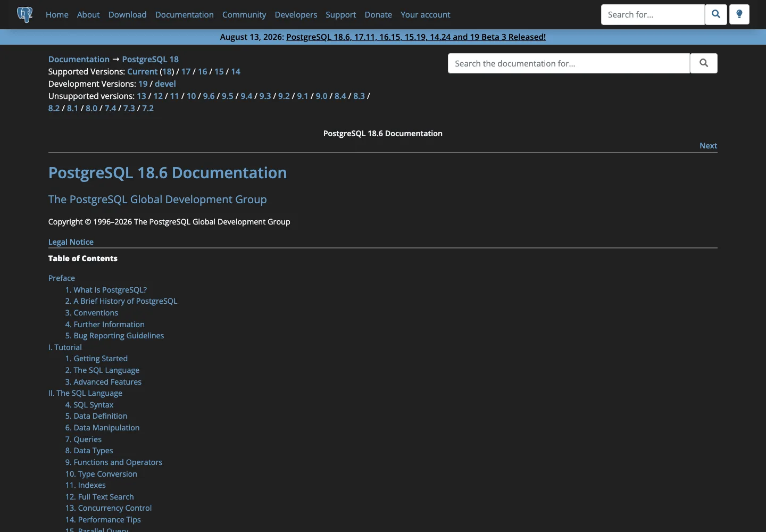This screenshot has height=532, width=766.
Task: Open tutorial chapter '2. The SQL Language'
Action: [x=102, y=370]
